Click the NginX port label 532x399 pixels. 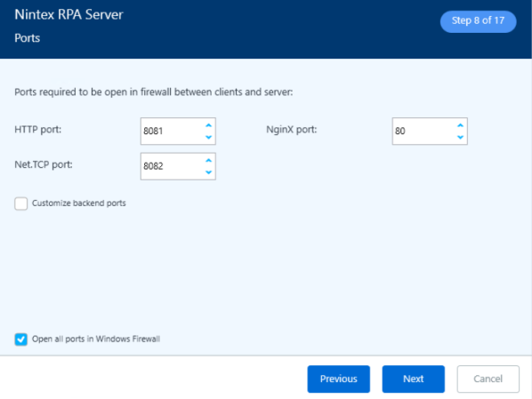[x=292, y=130]
